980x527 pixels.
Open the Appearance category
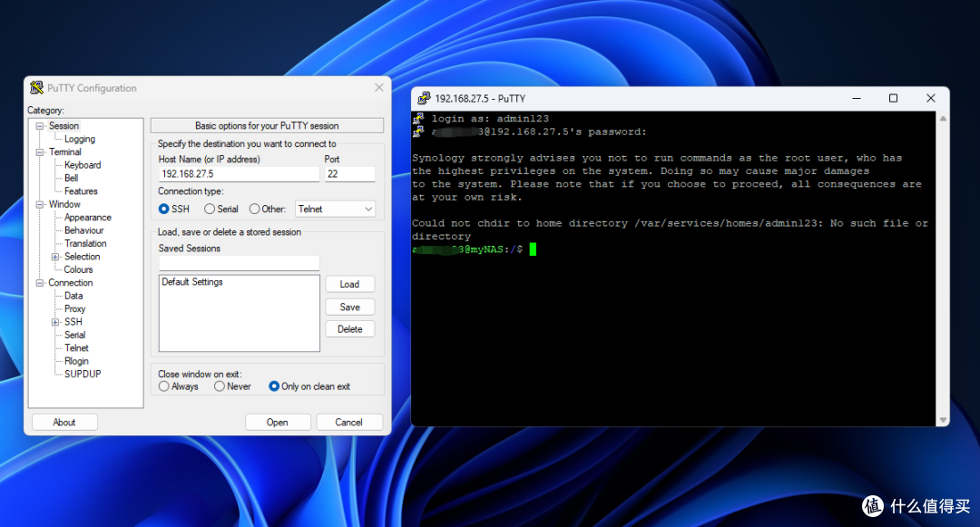87,218
